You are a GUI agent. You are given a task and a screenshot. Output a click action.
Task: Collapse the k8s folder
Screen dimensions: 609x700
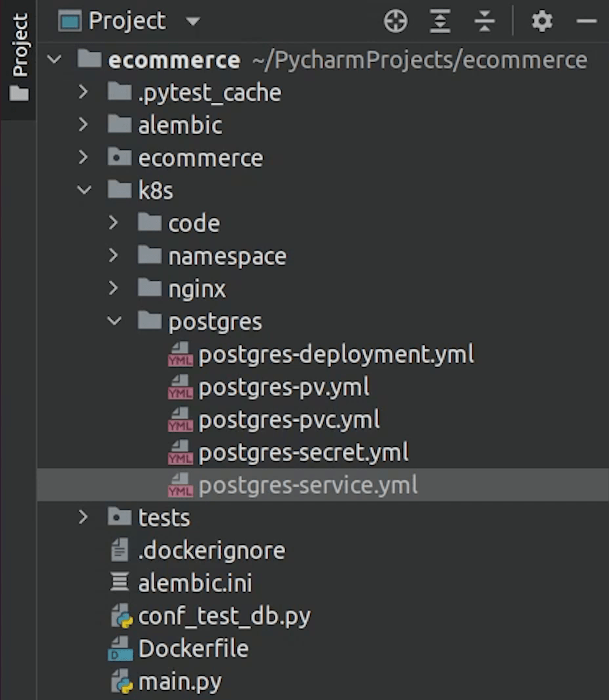(84, 190)
